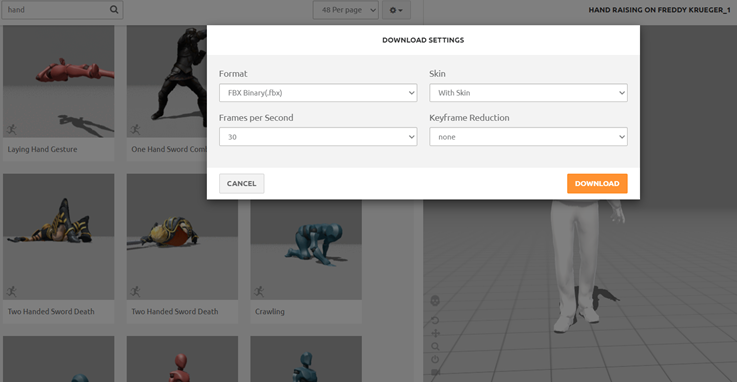The image size is (737, 382).
Task: Open the Format dropdown
Action: [x=318, y=93]
